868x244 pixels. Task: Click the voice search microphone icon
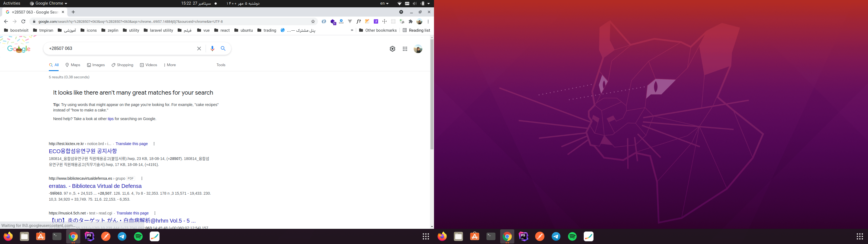[x=212, y=49]
